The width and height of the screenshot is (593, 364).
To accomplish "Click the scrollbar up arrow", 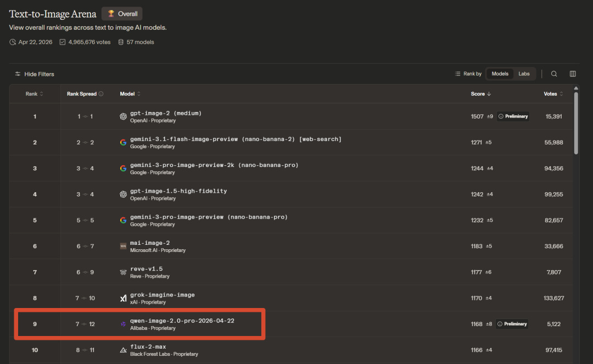I will tap(576, 88).
